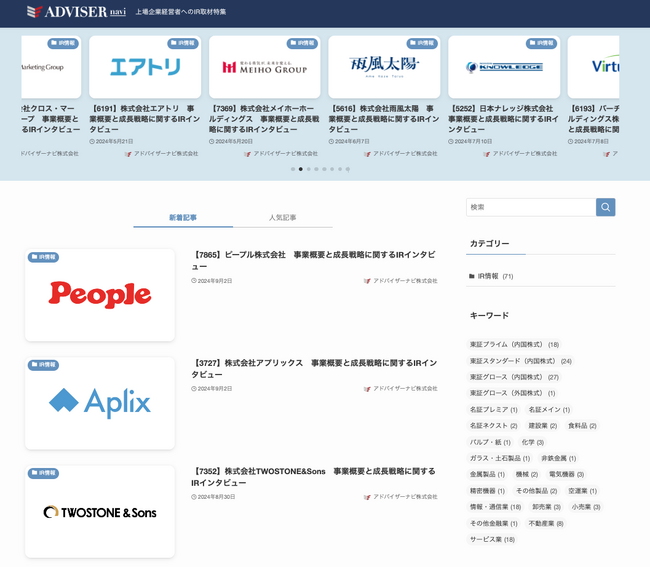Select the ガラス・土石製品 keyword tag
Viewport: 650px width, 567px height.
pyautogui.click(x=500, y=458)
